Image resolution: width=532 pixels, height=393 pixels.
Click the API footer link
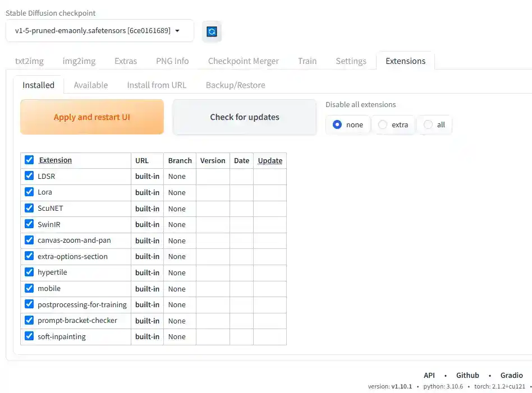tap(429, 376)
